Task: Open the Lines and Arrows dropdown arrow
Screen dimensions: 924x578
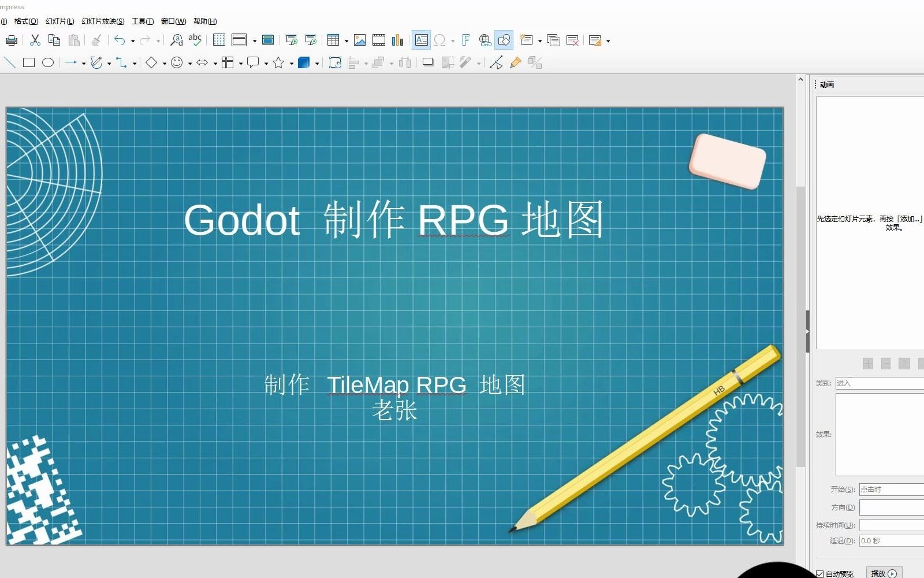Action: (x=84, y=63)
